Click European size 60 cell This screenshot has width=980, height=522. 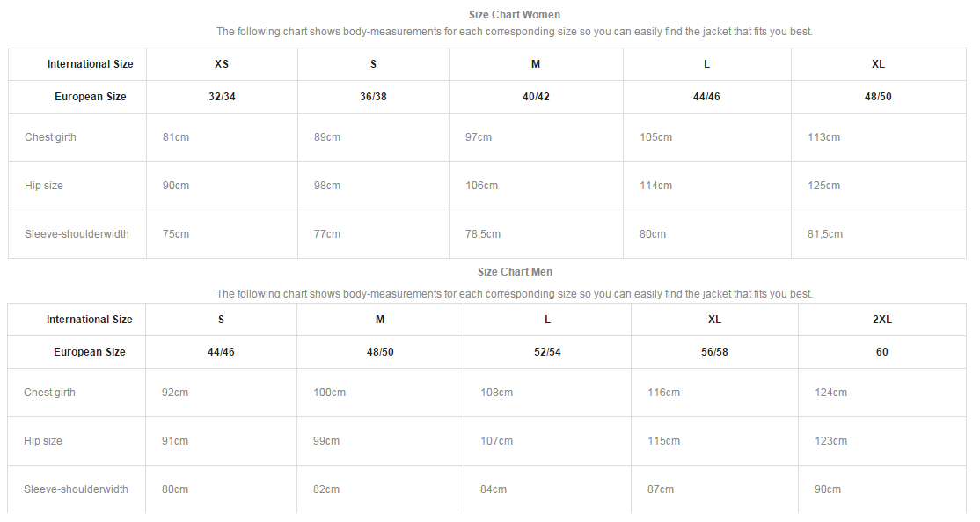point(881,352)
